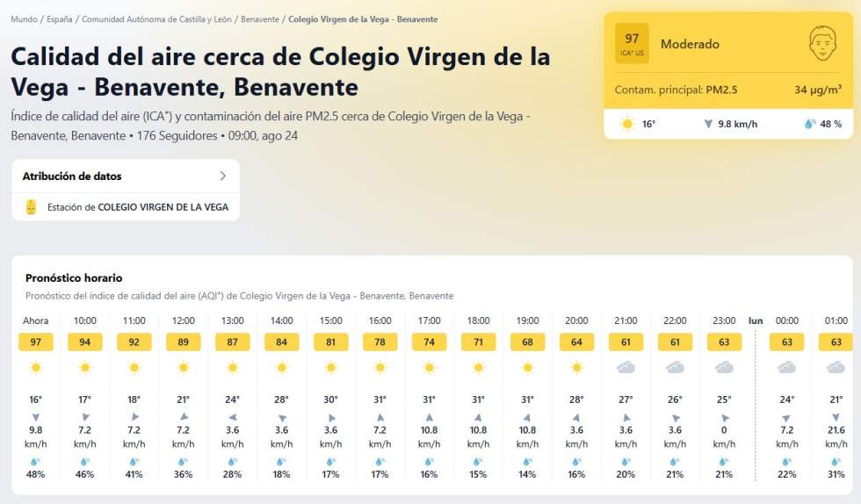Click the yellow station icon beside Colegio Virgen
The height and width of the screenshot is (504, 861).
point(32,207)
